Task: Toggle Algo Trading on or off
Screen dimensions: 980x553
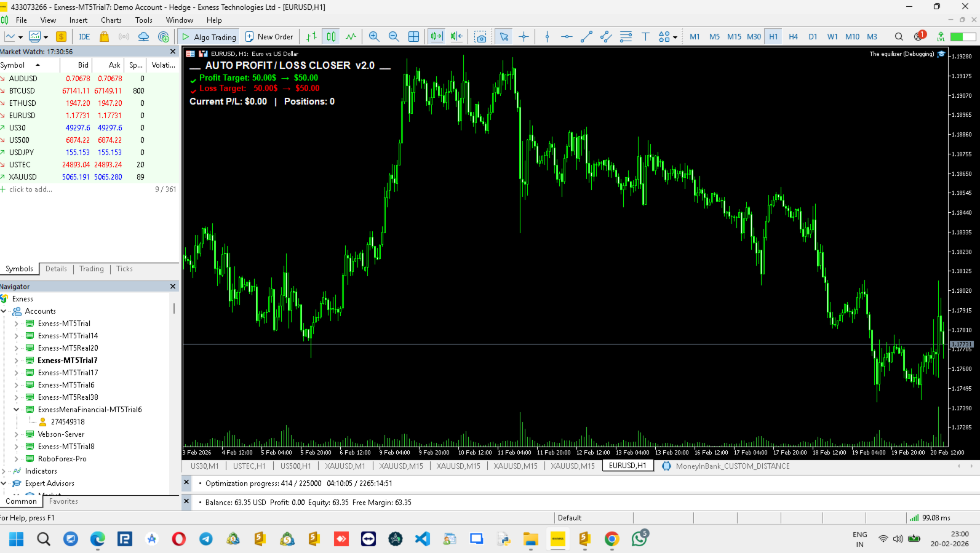Action: 209,37
